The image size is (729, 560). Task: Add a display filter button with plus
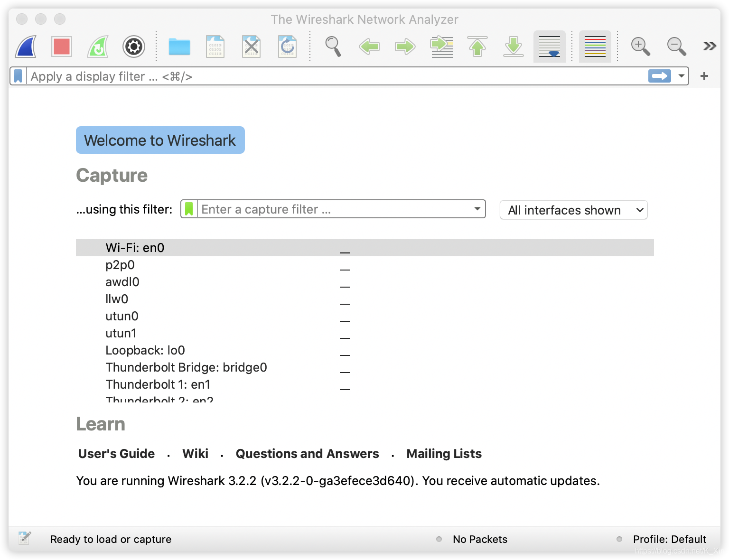[x=704, y=76]
